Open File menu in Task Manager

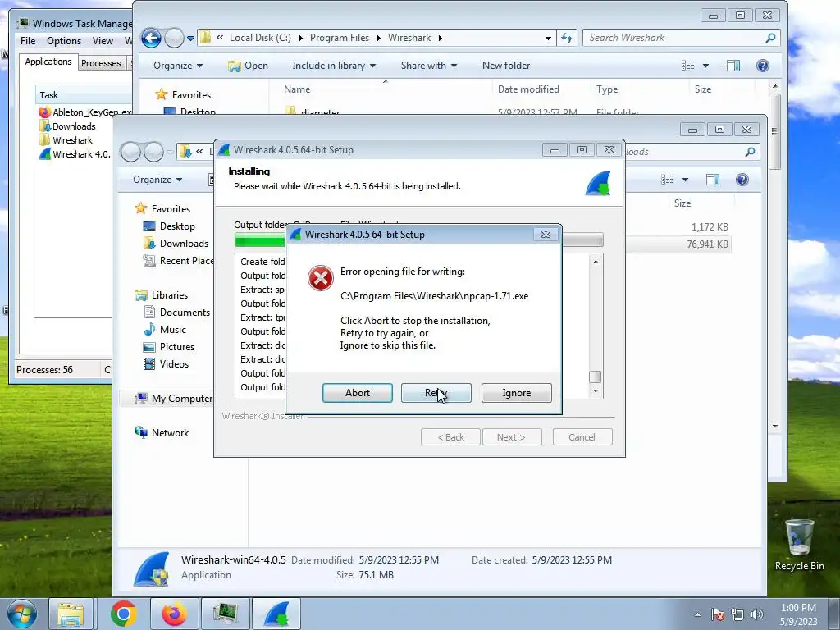click(x=28, y=41)
